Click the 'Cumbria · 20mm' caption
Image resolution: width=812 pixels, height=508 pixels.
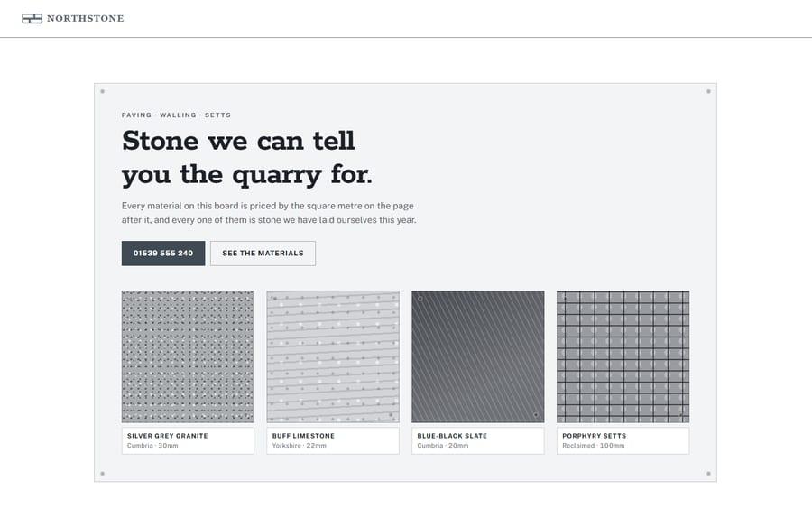(x=443, y=446)
